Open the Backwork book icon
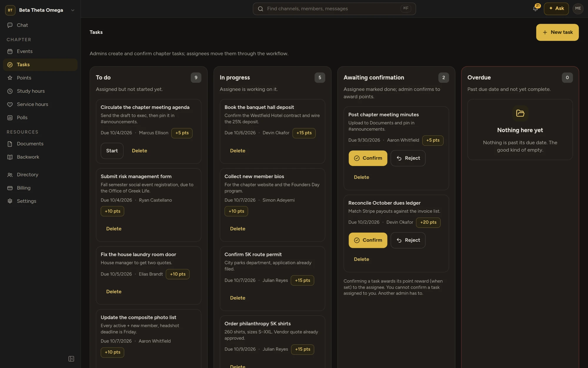Screen dimensions: 588x368 [10, 157]
